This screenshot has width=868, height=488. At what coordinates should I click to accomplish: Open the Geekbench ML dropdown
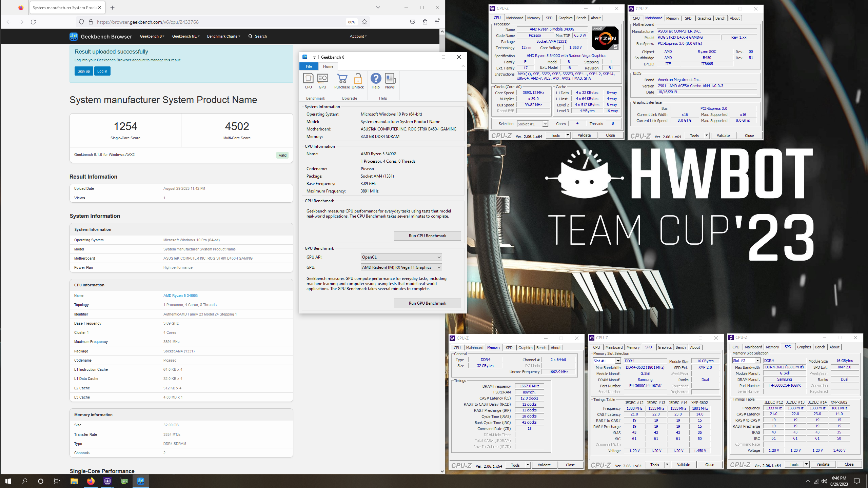coord(186,36)
